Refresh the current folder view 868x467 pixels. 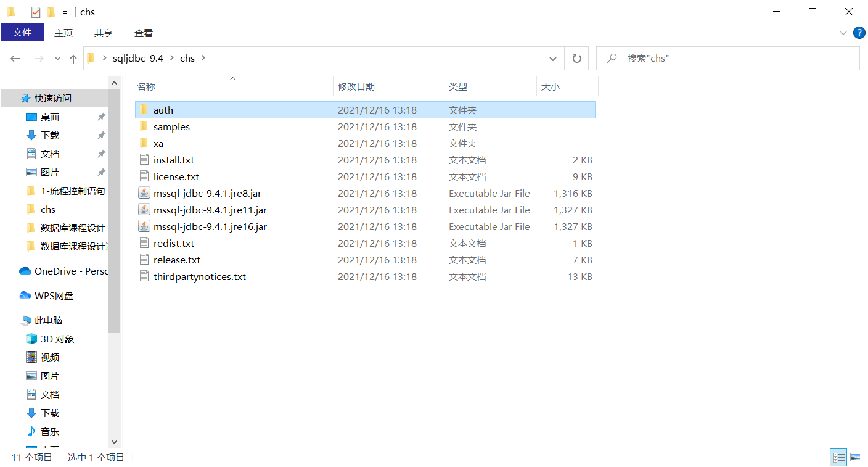coord(577,59)
